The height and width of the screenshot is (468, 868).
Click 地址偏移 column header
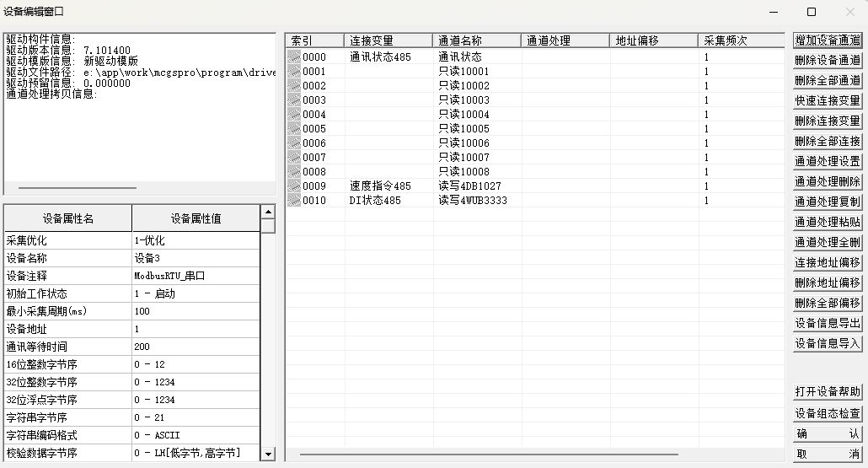(x=654, y=40)
